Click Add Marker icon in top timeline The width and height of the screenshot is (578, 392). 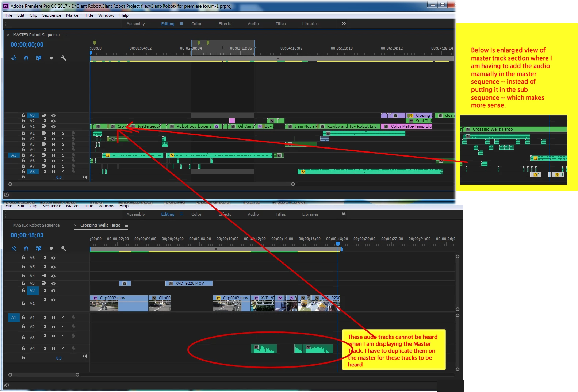click(51, 58)
